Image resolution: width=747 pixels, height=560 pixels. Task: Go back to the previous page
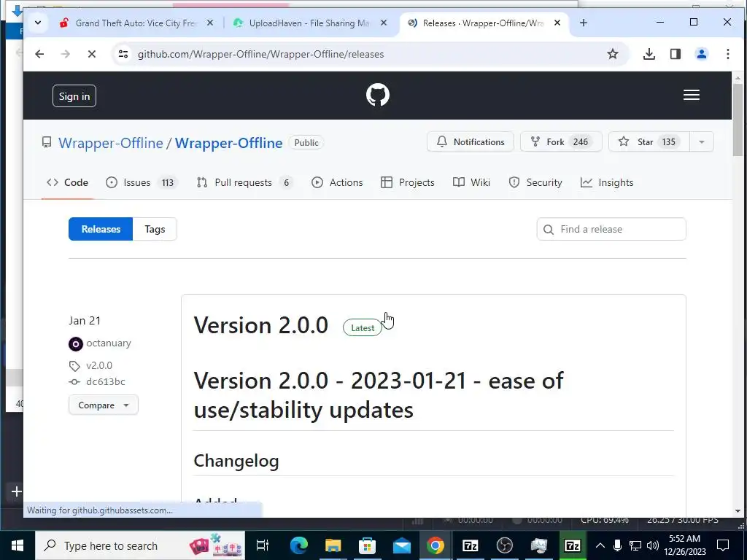[x=39, y=54]
